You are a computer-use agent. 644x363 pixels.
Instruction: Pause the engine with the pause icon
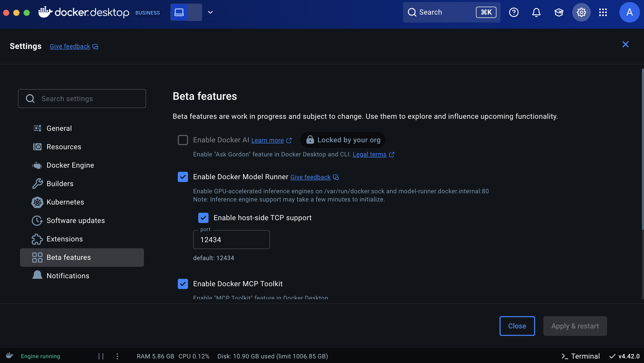pos(101,356)
